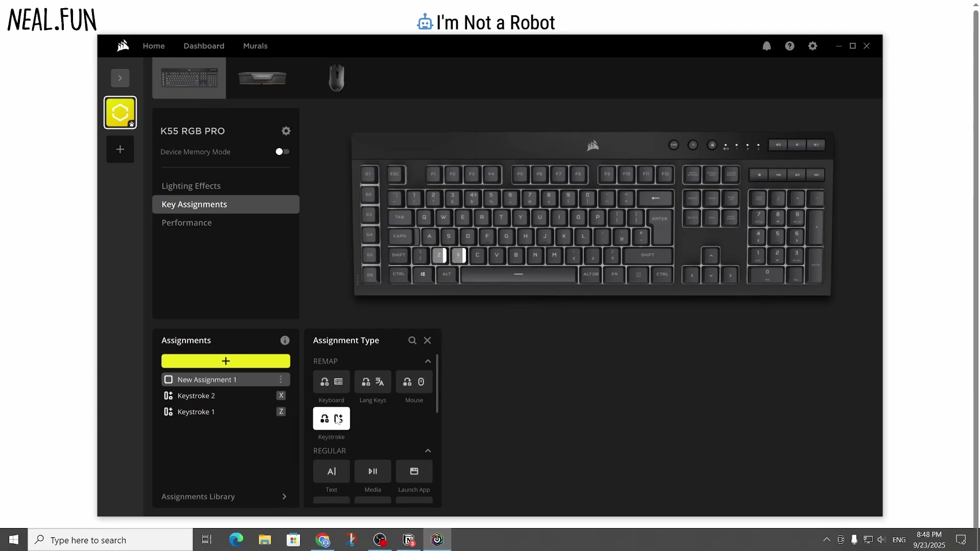The width and height of the screenshot is (980, 551).
Task: Expand the Assignments Library
Action: pyautogui.click(x=284, y=496)
